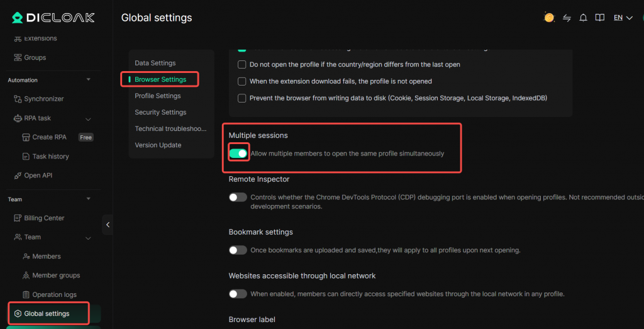644x329 pixels.
Task: Disable the Multiple sessions toggle
Action: 238,153
